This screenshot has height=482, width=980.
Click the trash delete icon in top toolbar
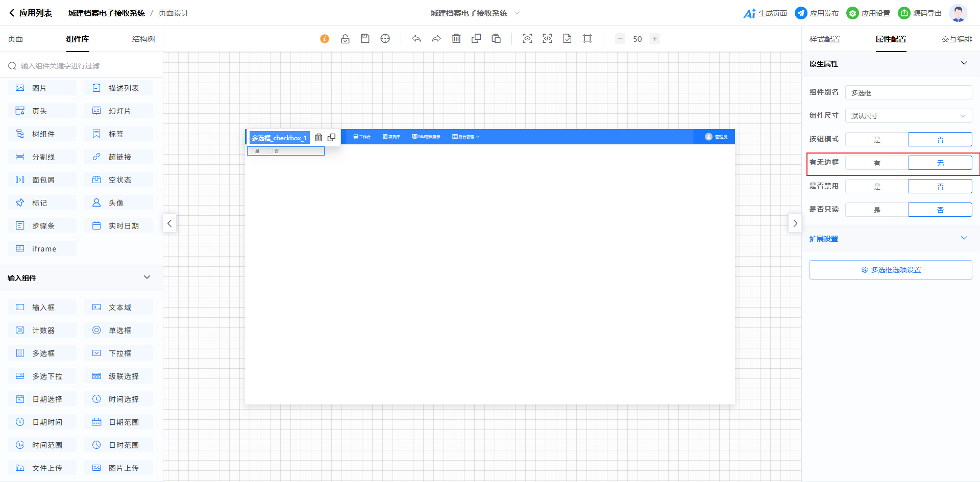tap(456, 39)
